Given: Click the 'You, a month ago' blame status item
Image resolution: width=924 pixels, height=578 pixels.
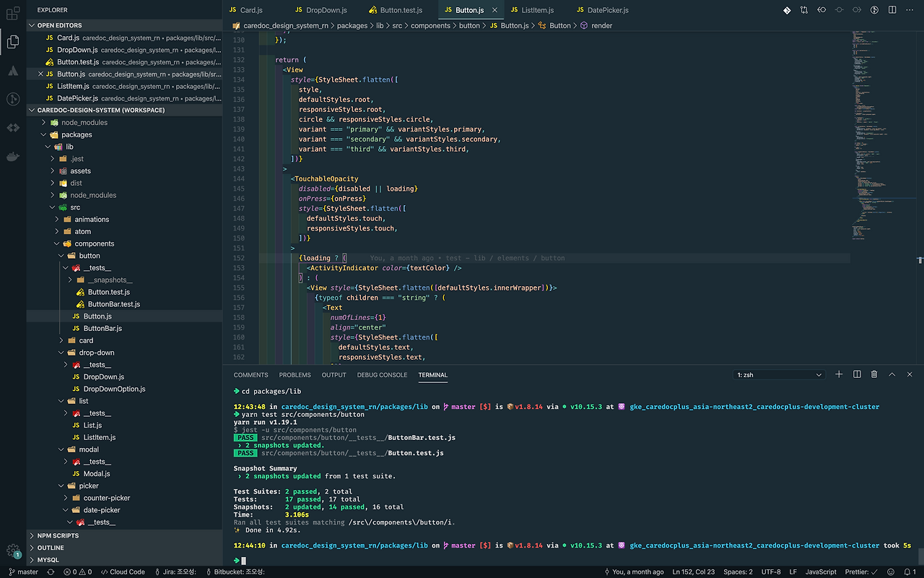Looking at the screenshot, I should [633, 571].
